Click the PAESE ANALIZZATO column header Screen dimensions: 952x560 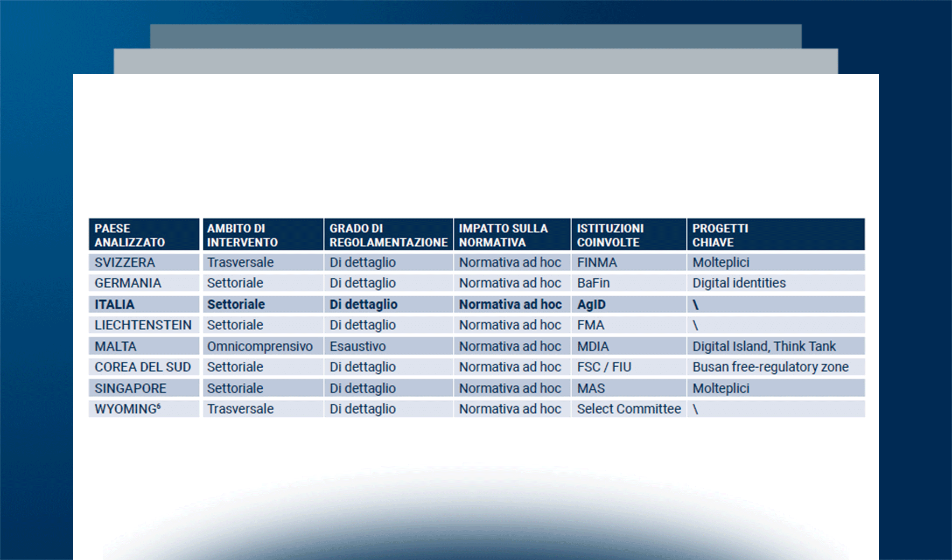144,235
